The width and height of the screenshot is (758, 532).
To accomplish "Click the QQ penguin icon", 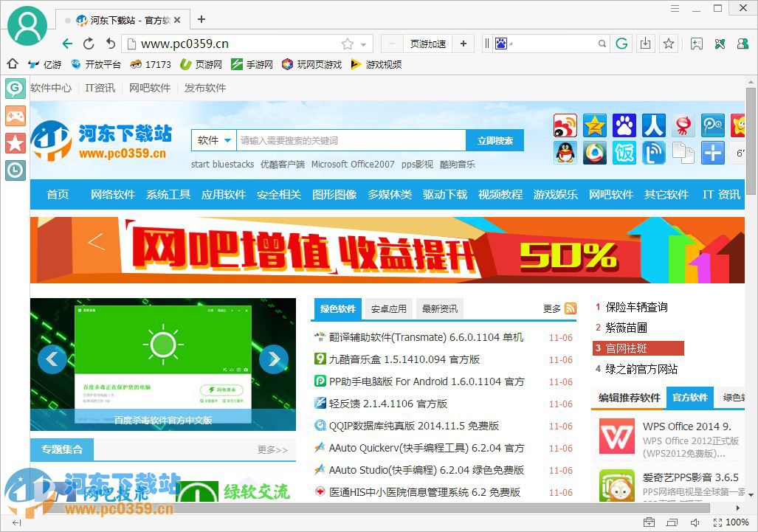I will click(x=565, y=153).
